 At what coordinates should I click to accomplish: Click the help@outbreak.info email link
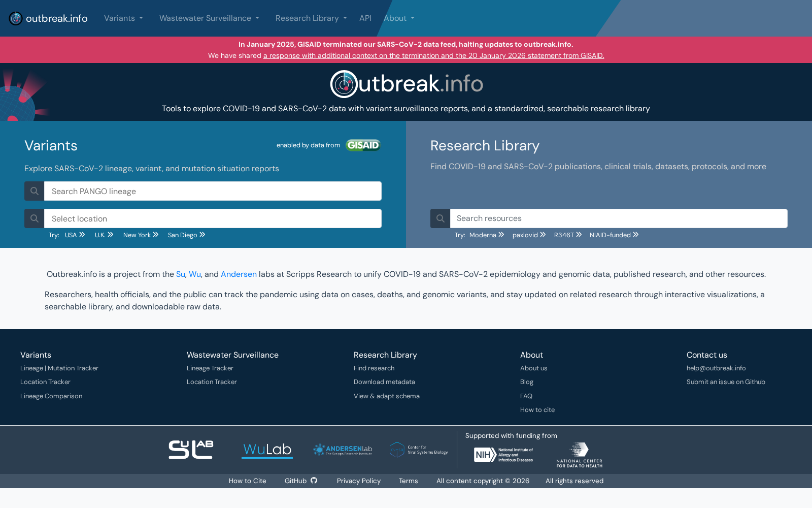pyautogui.click(x=716, y=368)
